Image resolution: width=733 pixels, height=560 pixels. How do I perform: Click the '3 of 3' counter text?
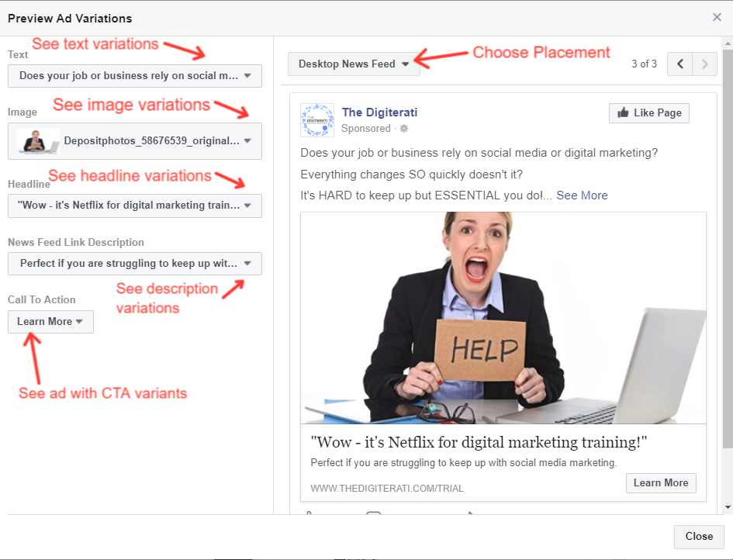click(x=644, y=64)
